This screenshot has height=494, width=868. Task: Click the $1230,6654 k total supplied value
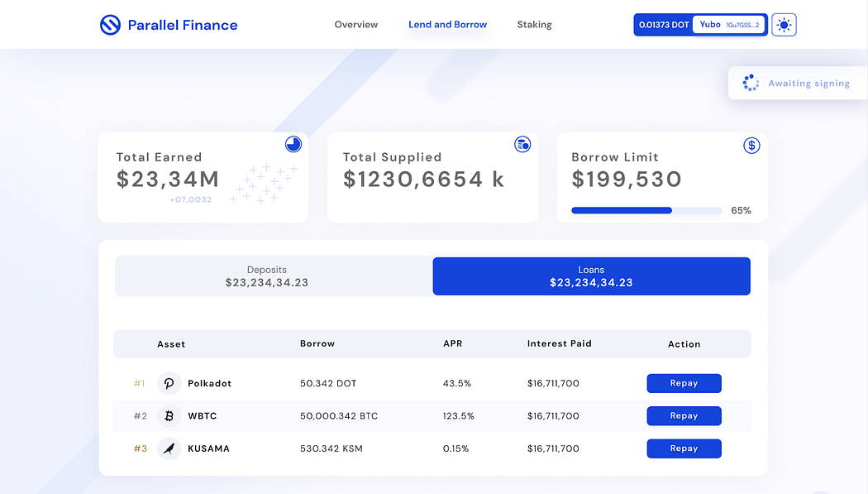click(424, 180)
